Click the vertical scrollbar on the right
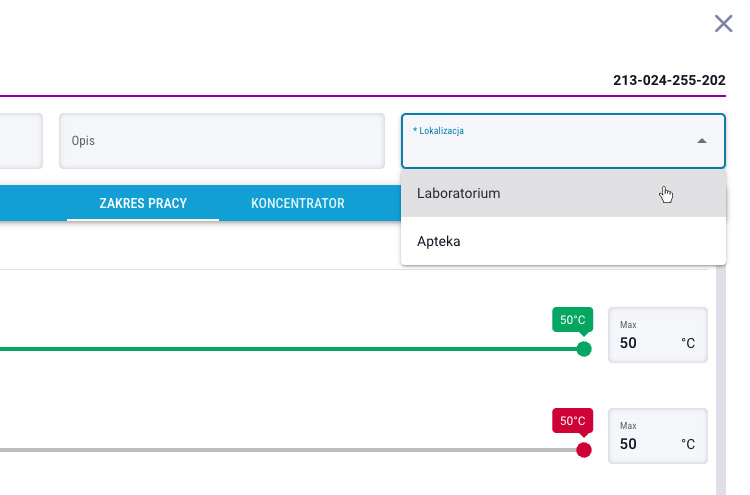This screenshot has width=750, height=495. (721, 380)
